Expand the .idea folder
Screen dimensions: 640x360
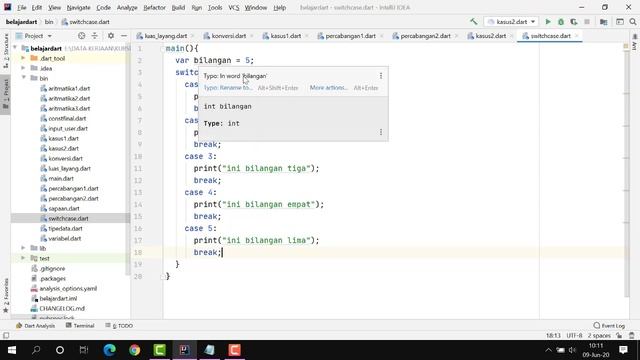(x=23, y=68)
